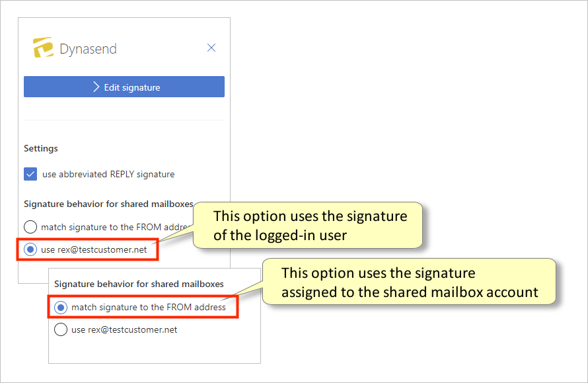Click the blue checkmark icon in the Settings checkbox
The height and width of the screenshot is (383, 588).
[30, 174]
